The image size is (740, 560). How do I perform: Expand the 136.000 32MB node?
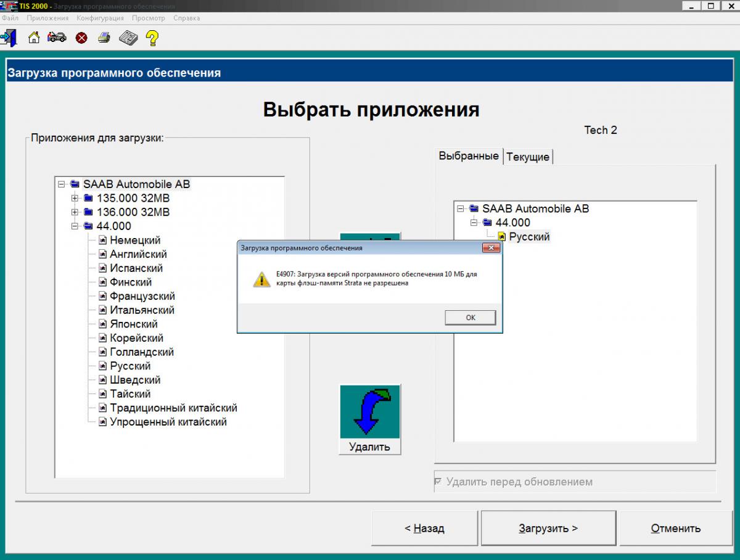pyautogui.click(x=75, y=212)
